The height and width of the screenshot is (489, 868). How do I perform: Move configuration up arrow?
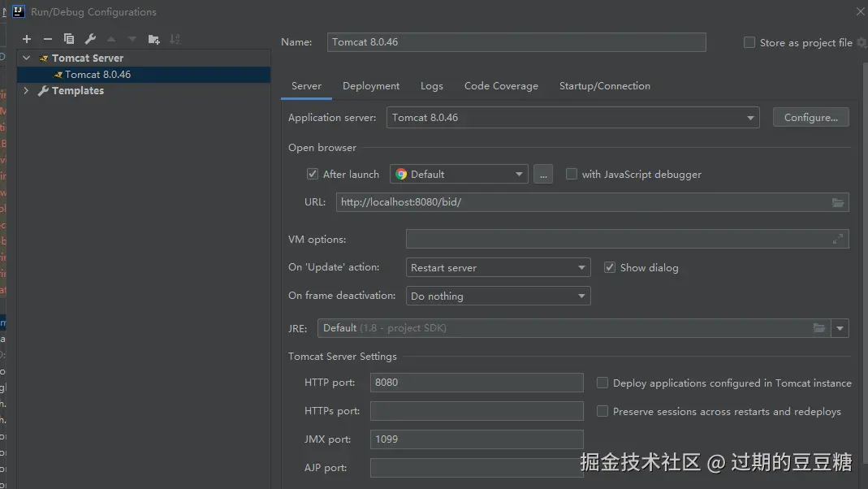pyautogui.click(x=111, y=39)
